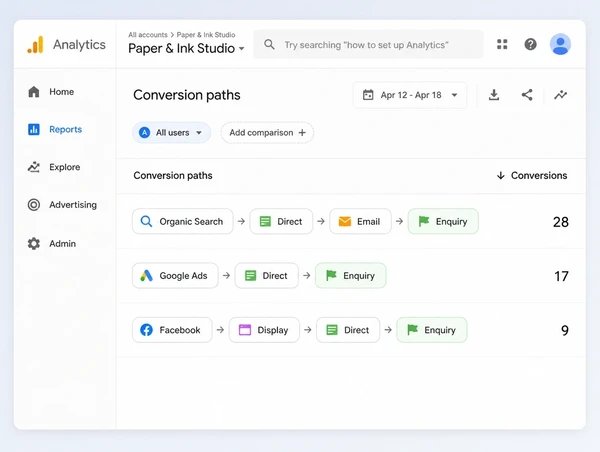Click the Organic Search magnifier icon
This screenshot has width=600, height=452.
[x=146, y=221]
